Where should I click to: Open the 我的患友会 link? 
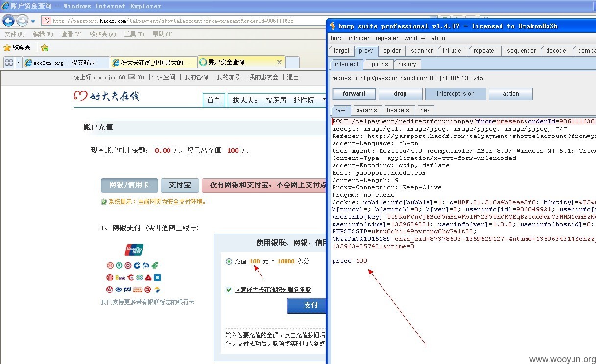click(x=263, y=77)
